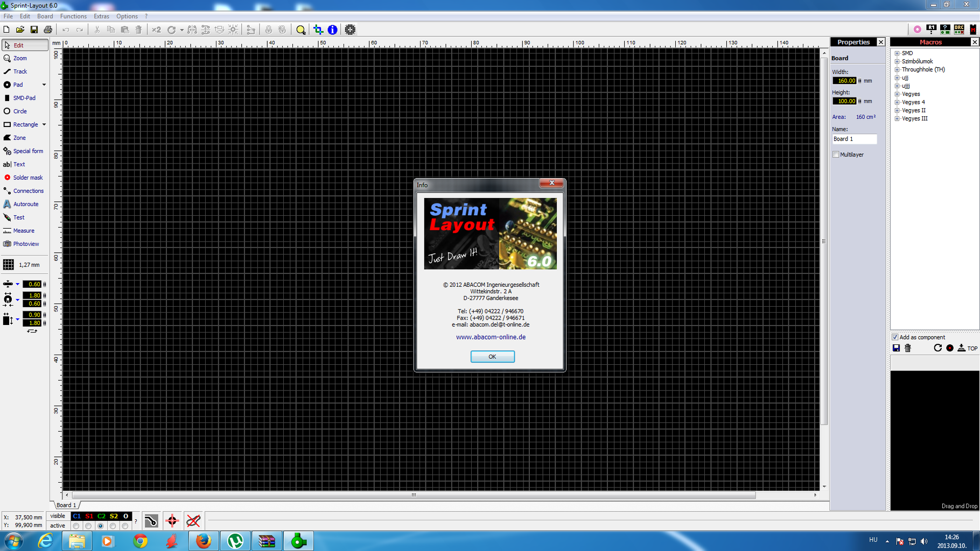Toggle the red M Macros panel icon

[973, 30]
